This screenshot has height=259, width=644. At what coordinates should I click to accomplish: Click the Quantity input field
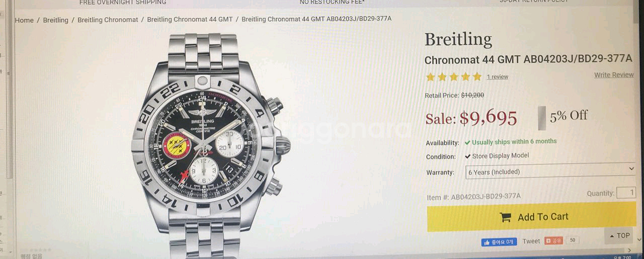(x=626, y=193)
